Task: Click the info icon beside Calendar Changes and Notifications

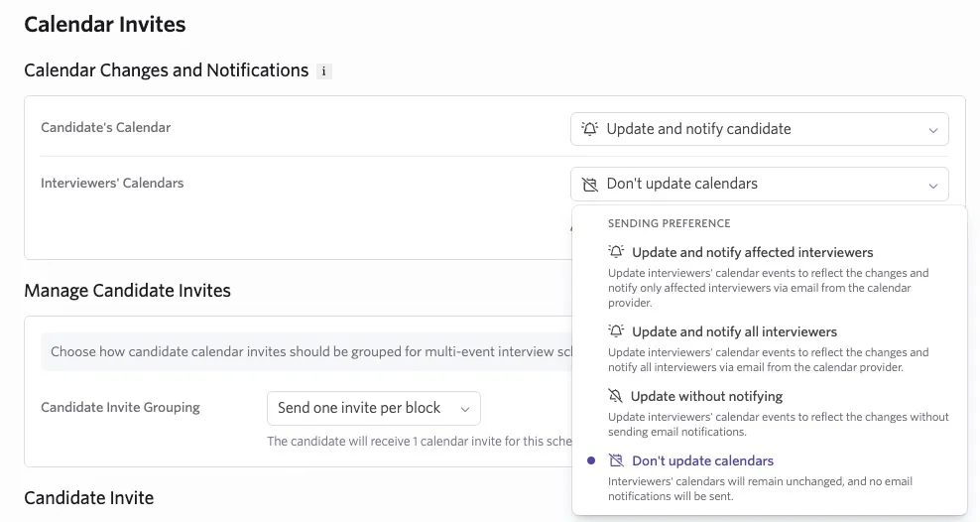Action: click(323, 71)
